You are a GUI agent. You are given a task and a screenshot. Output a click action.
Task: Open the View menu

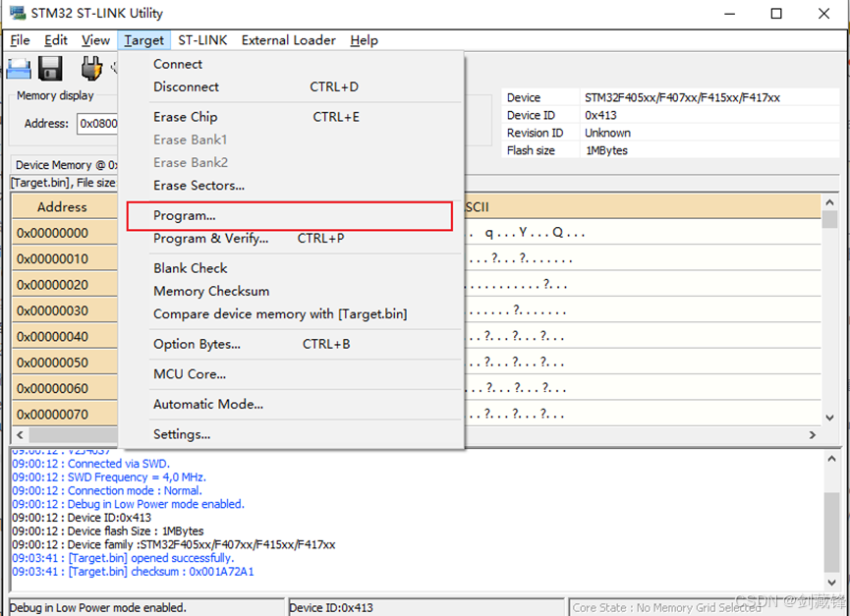(x=95, y=40)
